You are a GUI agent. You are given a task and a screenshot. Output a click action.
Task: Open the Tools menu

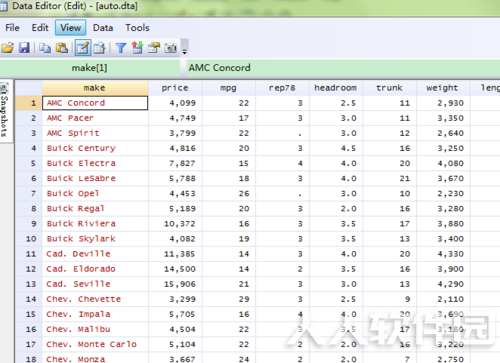click(x=137, y=27)
